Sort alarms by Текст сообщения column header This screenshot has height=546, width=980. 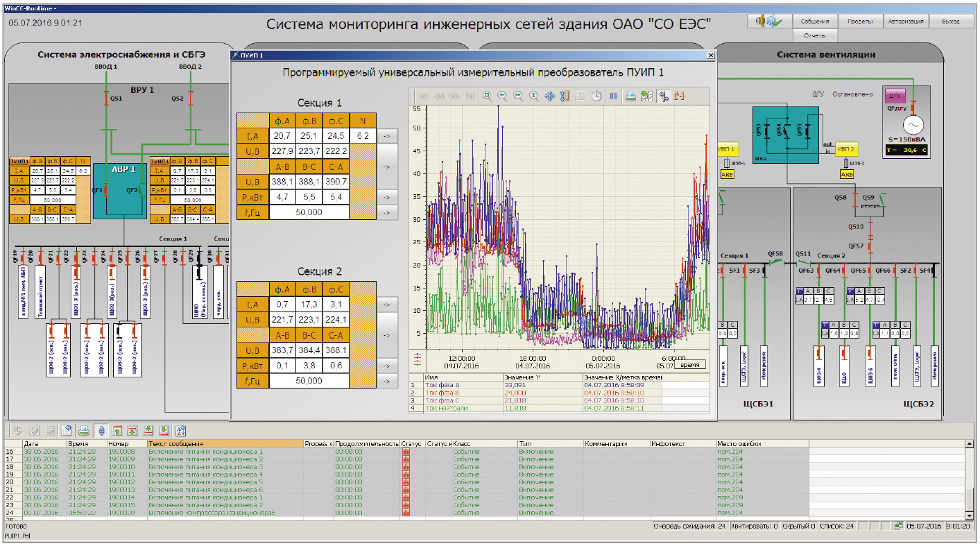[x=225, y=443]
